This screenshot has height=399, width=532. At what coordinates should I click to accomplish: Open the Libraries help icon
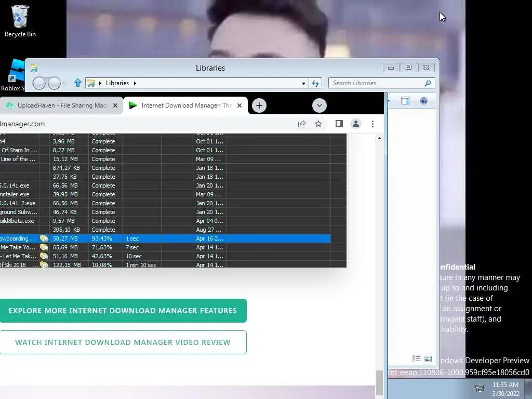point(424,101)
